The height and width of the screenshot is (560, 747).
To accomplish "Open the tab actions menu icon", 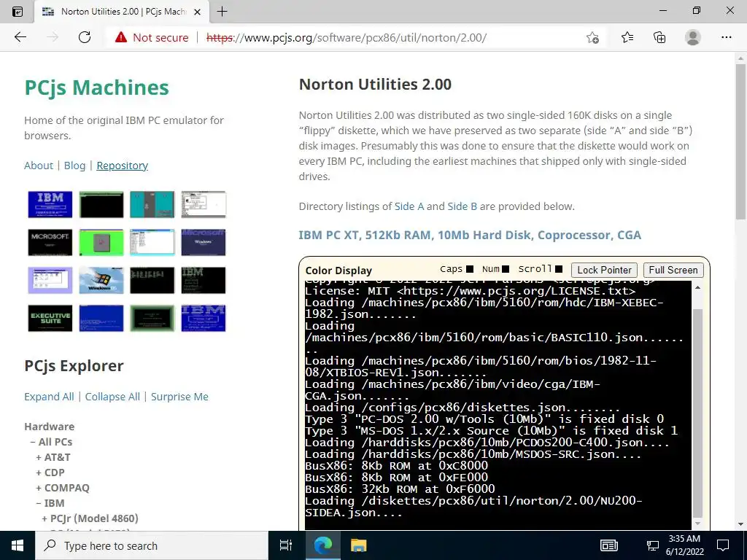I will tap(18, 12).
